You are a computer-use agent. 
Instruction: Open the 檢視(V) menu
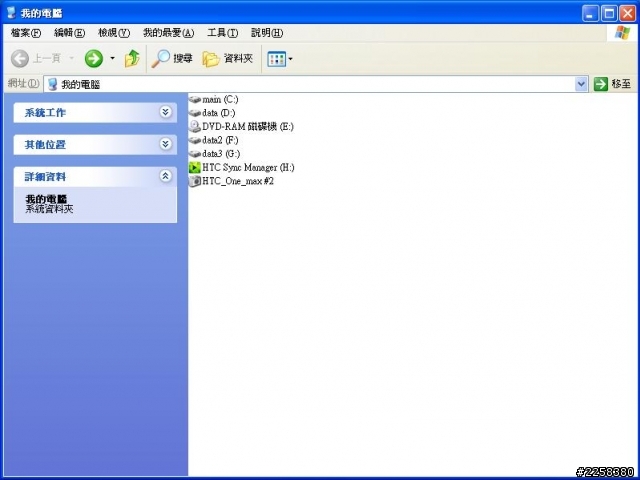point(114,33)
